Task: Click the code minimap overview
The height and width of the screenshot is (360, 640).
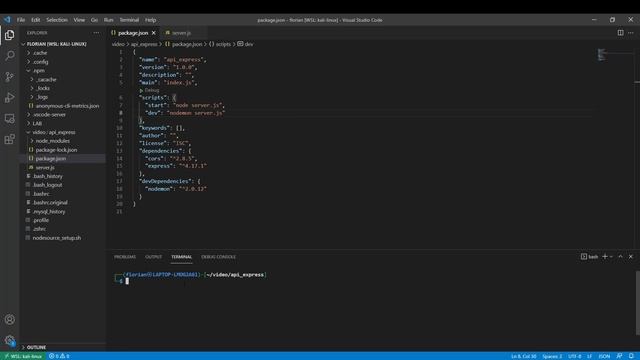Action: (x=602, y=55)
